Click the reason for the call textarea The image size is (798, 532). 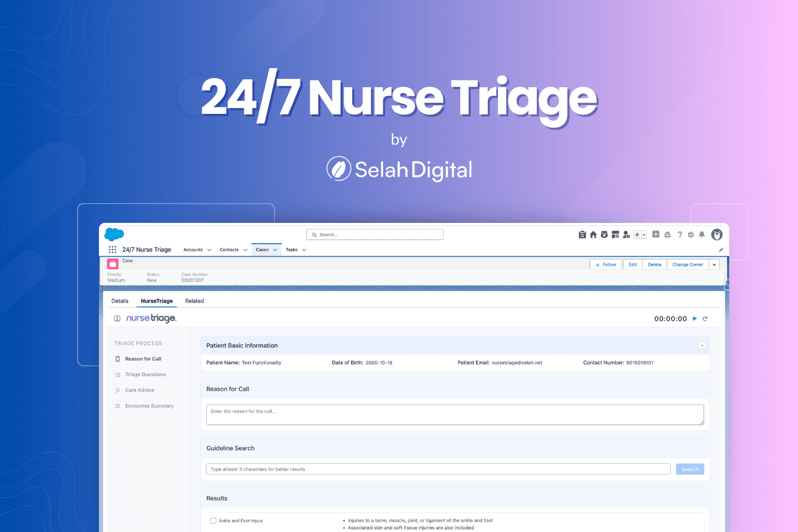tap(455, 415)
